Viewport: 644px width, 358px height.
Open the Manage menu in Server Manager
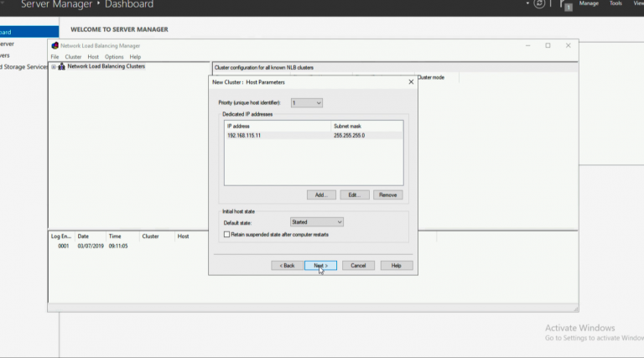(x=589, y=3)
